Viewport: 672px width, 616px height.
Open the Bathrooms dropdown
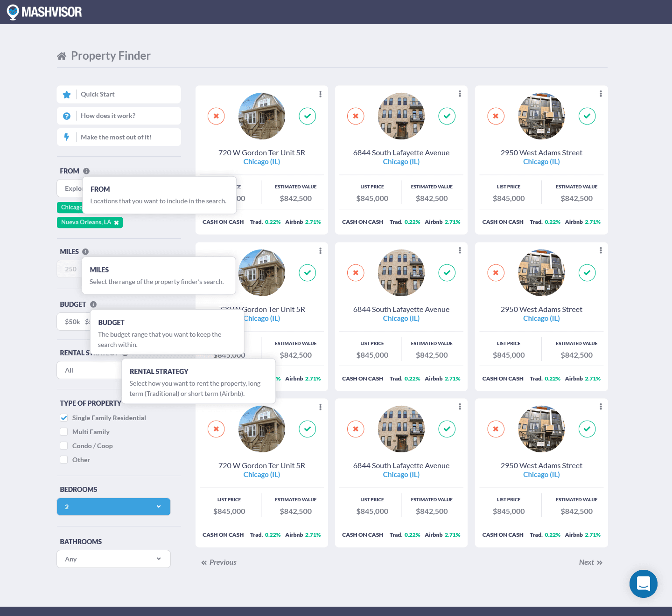[x=113, y=559]
